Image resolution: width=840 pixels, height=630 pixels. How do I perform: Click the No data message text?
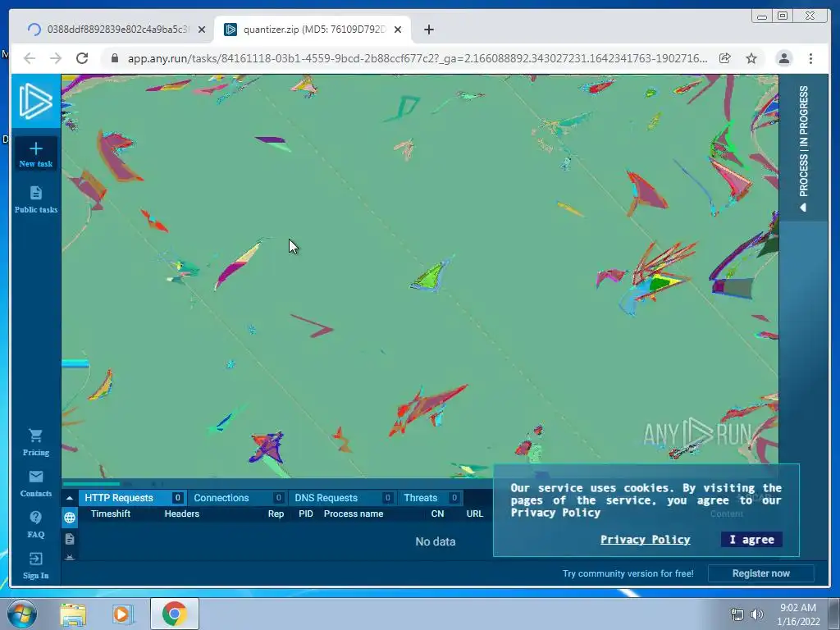435,541
